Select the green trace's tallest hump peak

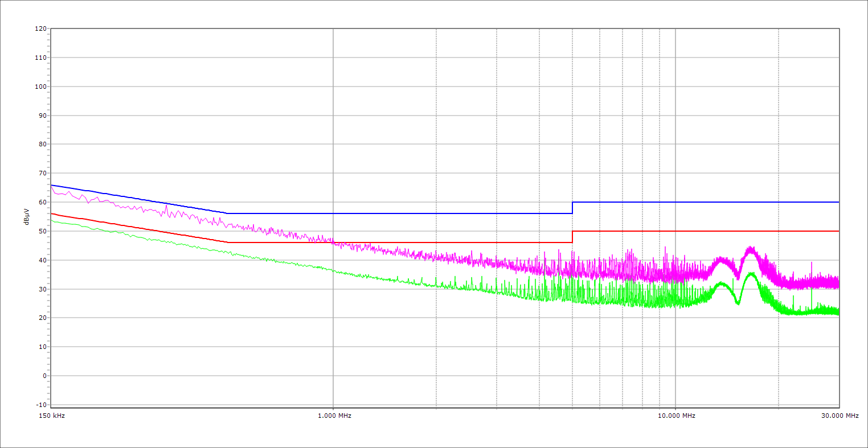pos(751,274)
